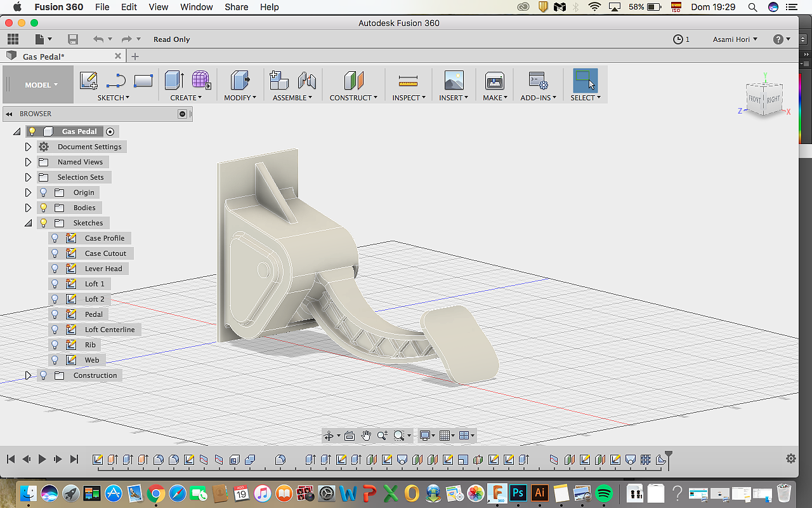Image resolution: width=812 pixels, height=508 pixels.
Task: Select the Extrude tool in Create
Action: point(174,81)
